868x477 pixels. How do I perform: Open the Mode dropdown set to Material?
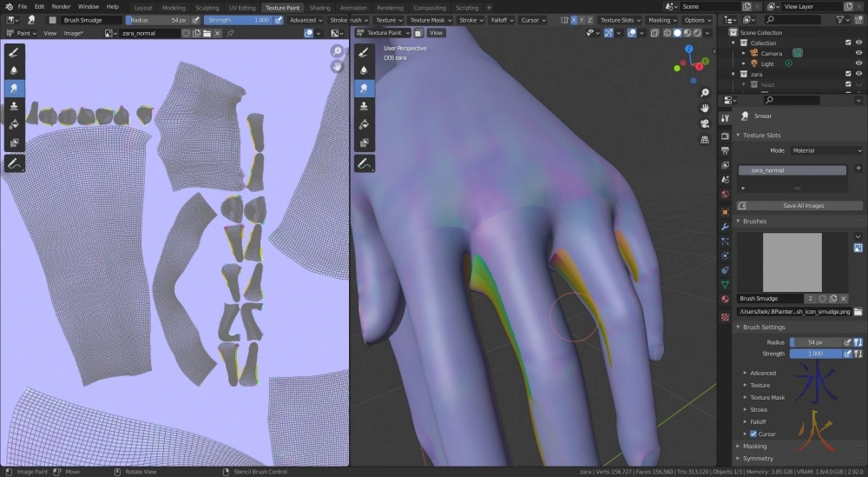[x=825, y=150]
